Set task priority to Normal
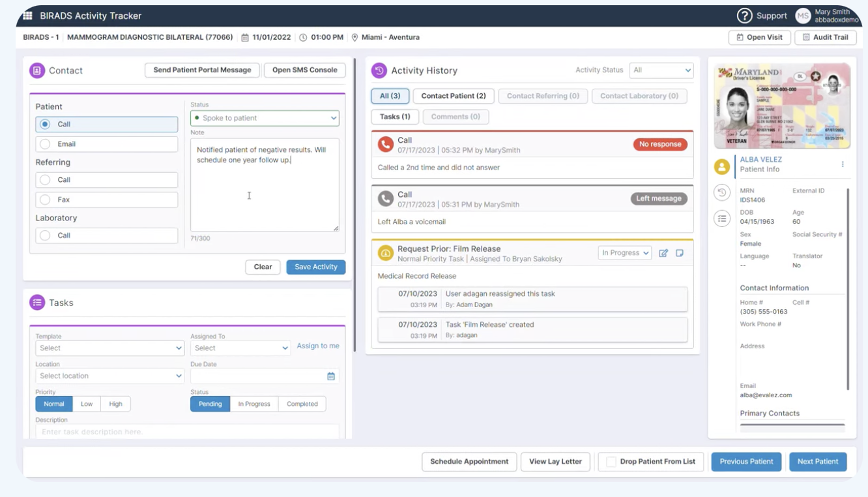 (54, 404)
